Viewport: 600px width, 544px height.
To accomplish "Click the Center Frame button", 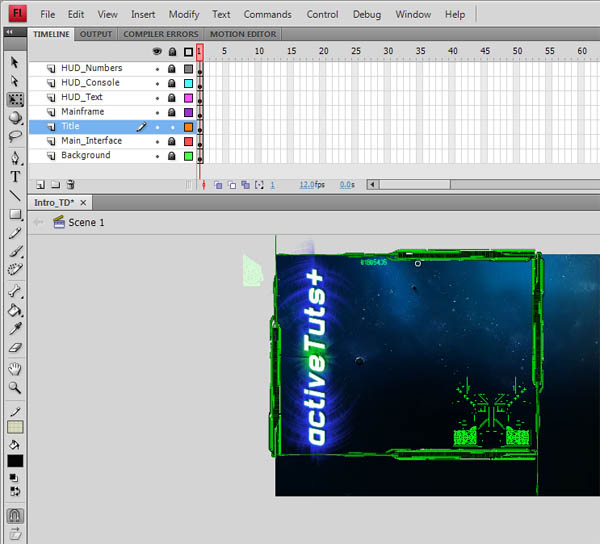I will coord(204,185).
